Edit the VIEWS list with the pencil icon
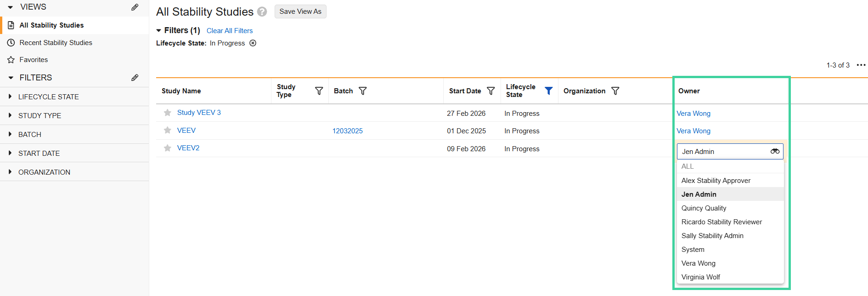The image size is (868, 296). tap(135, 6)
